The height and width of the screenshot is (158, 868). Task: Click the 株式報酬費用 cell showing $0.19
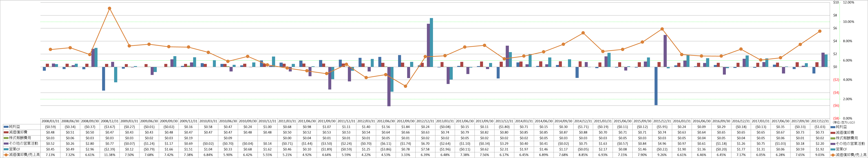coord(188,138)
